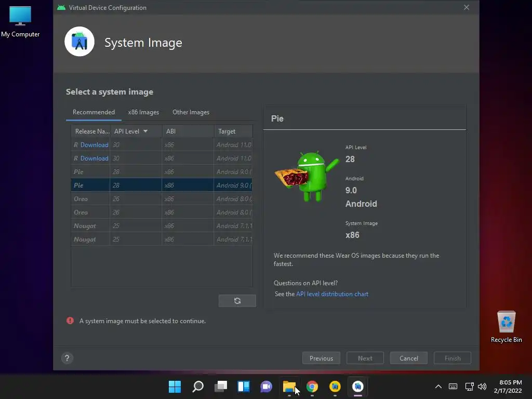Sort by API Level column header

click(x=136, y=131)
